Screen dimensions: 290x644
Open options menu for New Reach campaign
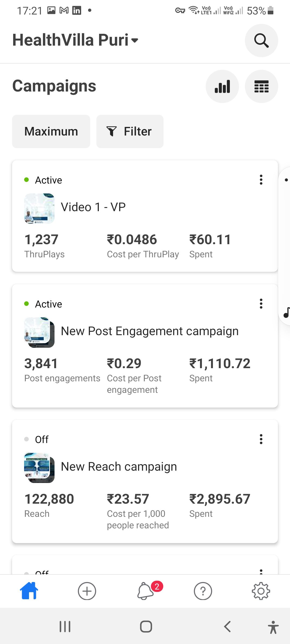261,439
